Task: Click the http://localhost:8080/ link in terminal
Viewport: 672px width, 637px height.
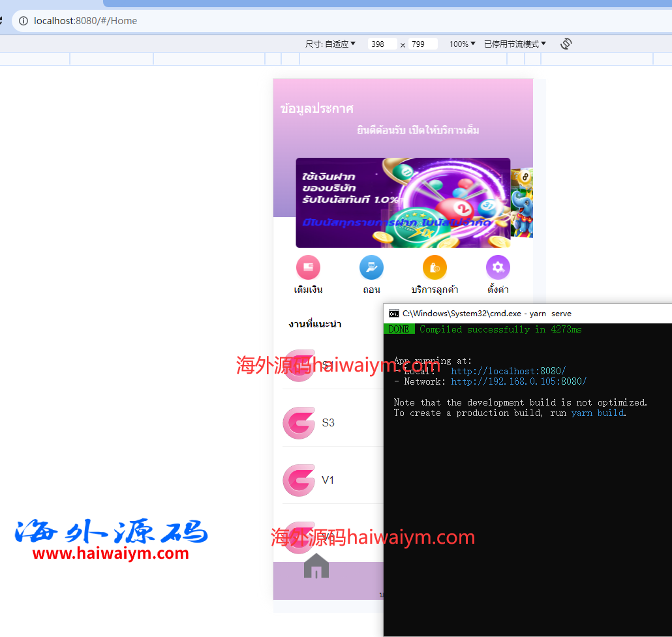Action: [x=508, y=371]
